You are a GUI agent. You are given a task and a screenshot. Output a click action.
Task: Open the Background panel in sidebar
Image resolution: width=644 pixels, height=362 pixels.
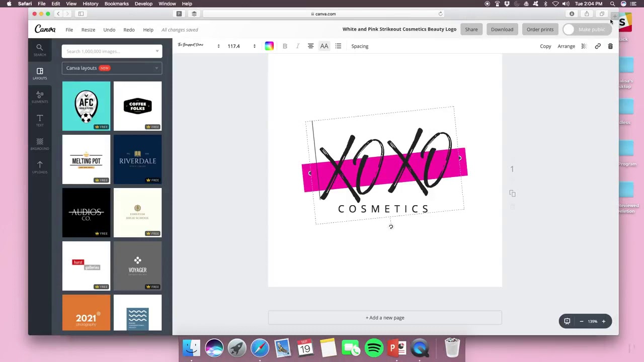point(40,144)
